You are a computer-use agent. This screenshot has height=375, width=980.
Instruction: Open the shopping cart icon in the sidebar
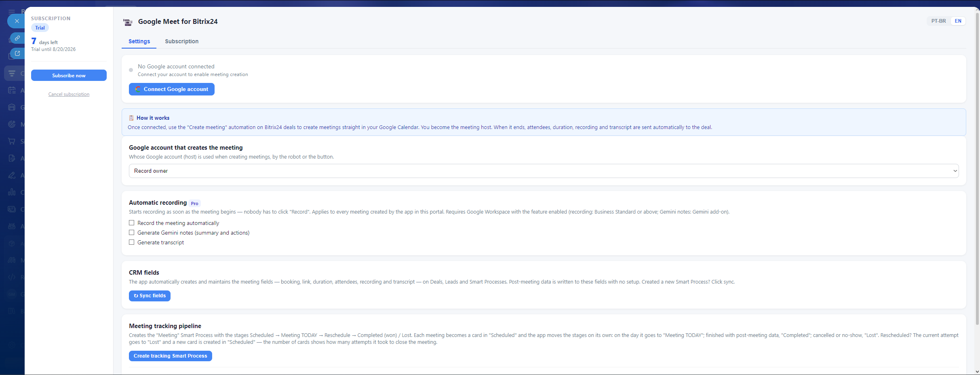12,141
